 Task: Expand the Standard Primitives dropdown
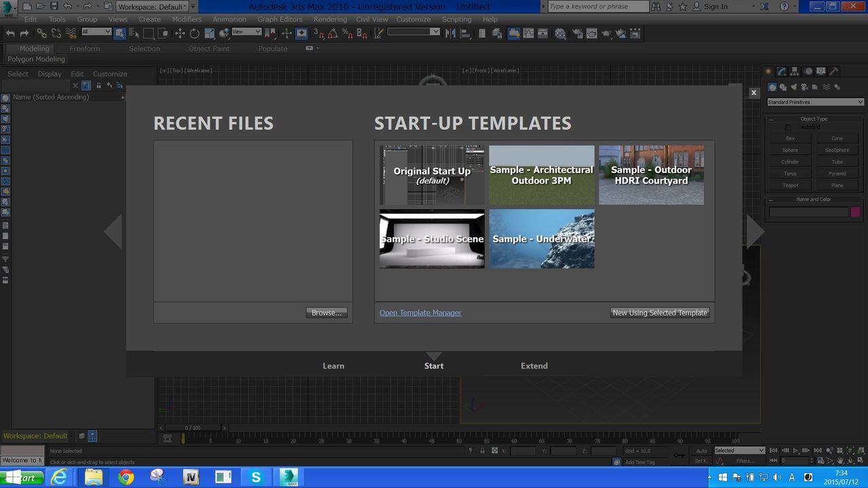pyautogui.click(x=815, y=102)
